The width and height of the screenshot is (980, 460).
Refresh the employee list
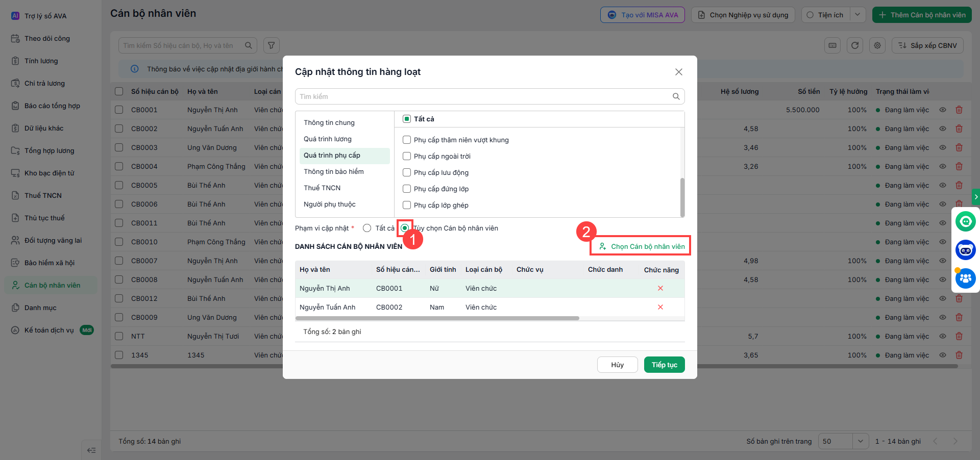click(855, 45)
